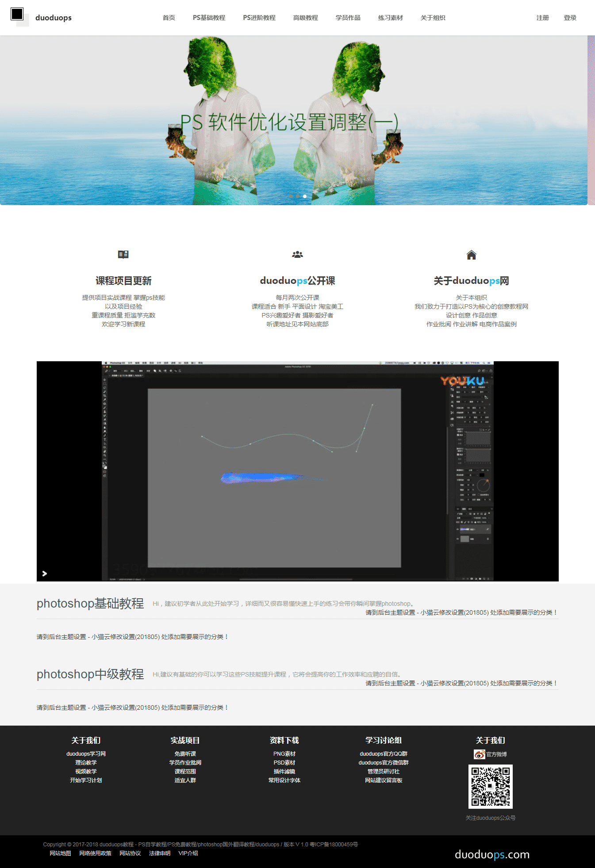Open footer link duoduops学习网
The width and height of the screenshot is (595, 868).
pyautogui.click(x=86, y=754)
